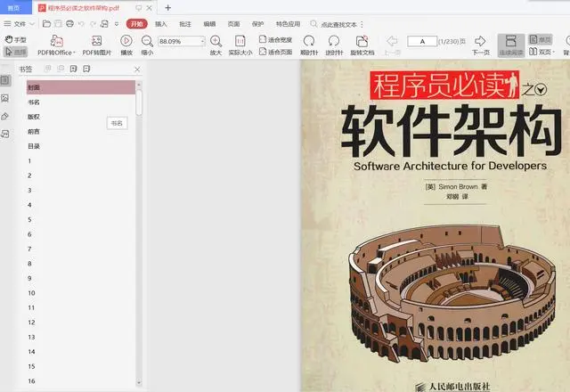Open thumbnails sidebar icon
Viewport: 570px width, 392px height.
point(5,98)
